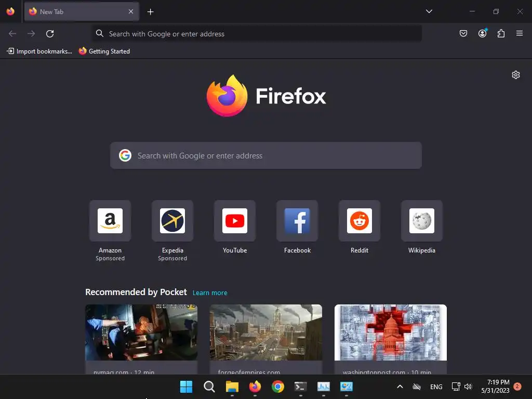The height and width of the screenshot is (399, 532).
Task: Click the Firefox taskbar icon
Action: [255, 387]
